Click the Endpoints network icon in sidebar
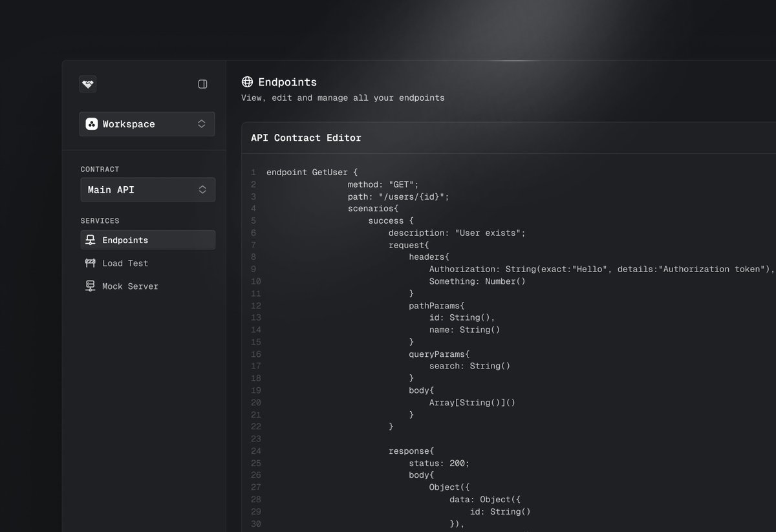776x532 pixels. coord(91,240)
